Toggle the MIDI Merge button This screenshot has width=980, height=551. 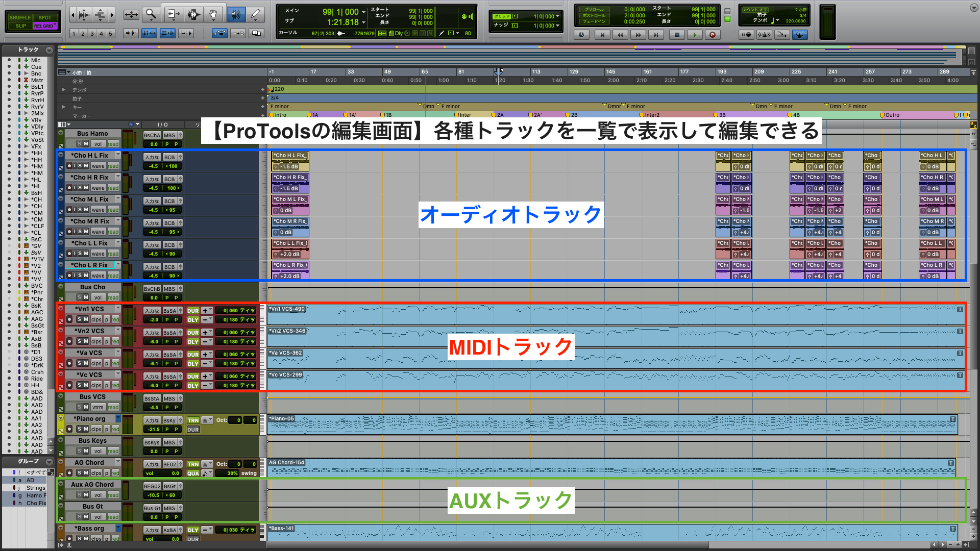[x=781, y=35]
